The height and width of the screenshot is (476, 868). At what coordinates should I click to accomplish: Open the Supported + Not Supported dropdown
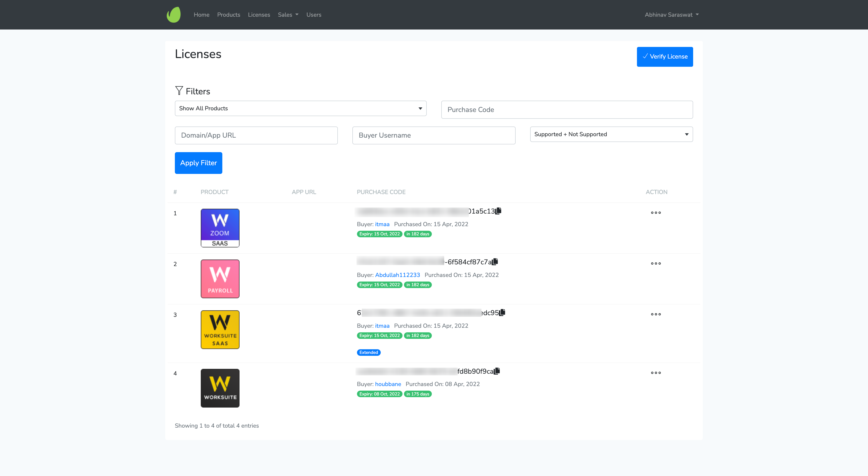coord(611,134)
